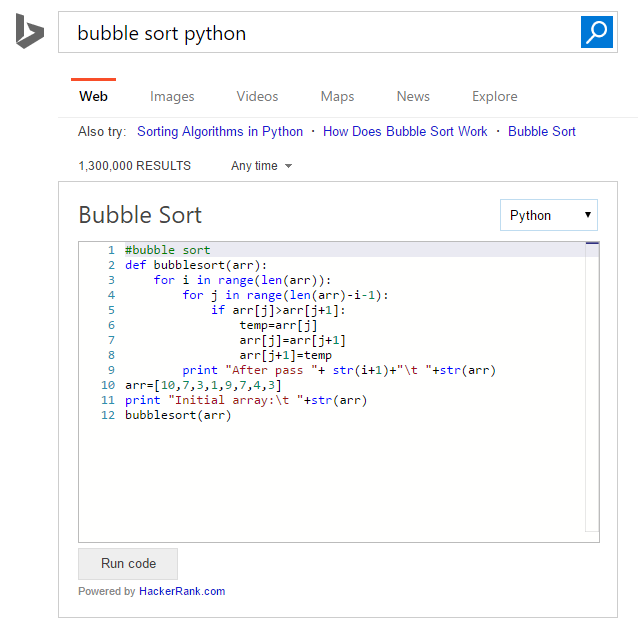Go to the Maps tab
Viewport: 638px width, 638px height.
337,97
